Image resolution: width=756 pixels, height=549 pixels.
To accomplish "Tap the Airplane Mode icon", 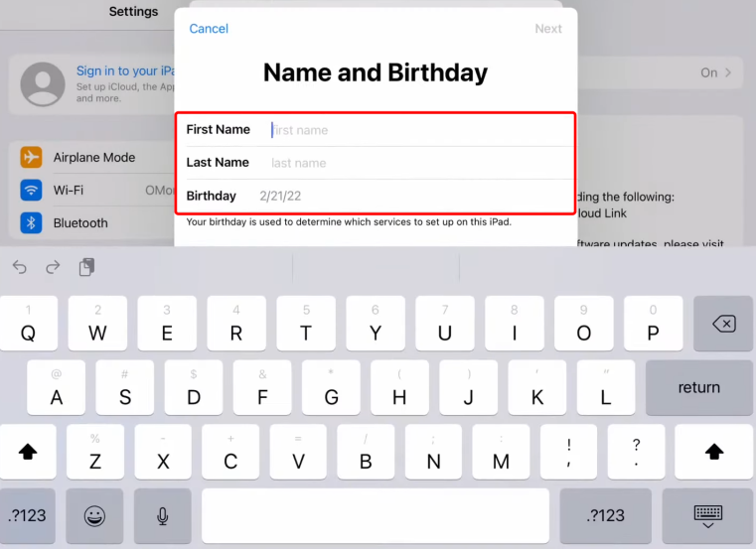I will (x=31, y=157).
